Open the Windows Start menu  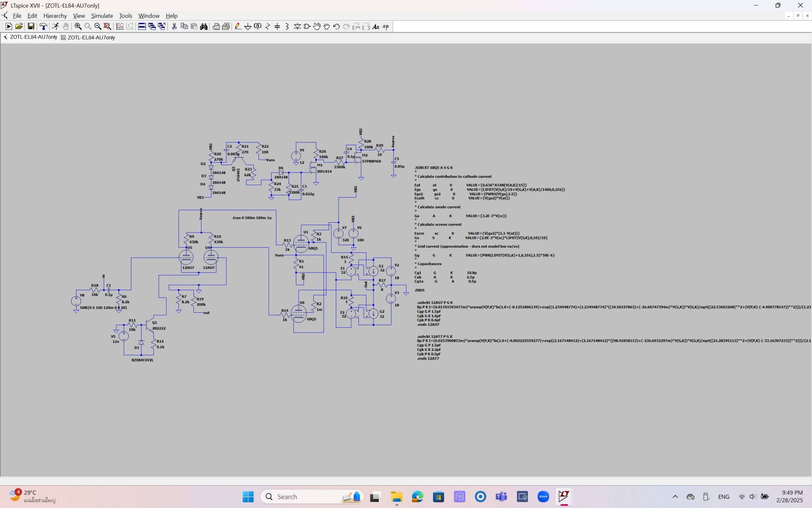pos(248,496)
